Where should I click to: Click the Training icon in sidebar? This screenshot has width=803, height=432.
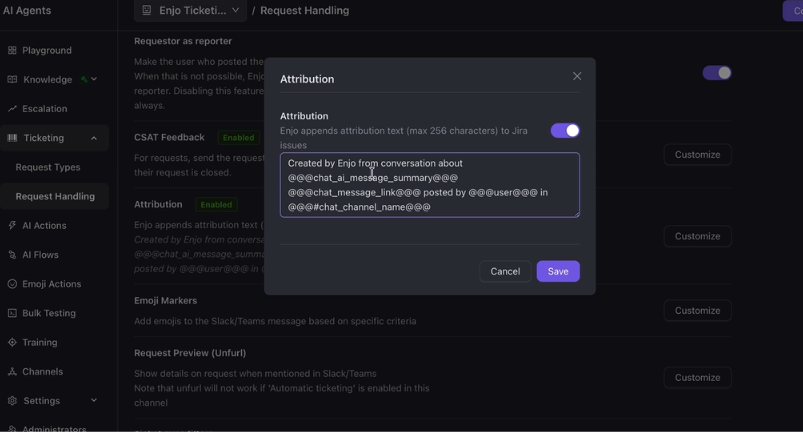[x=12, y=342]
